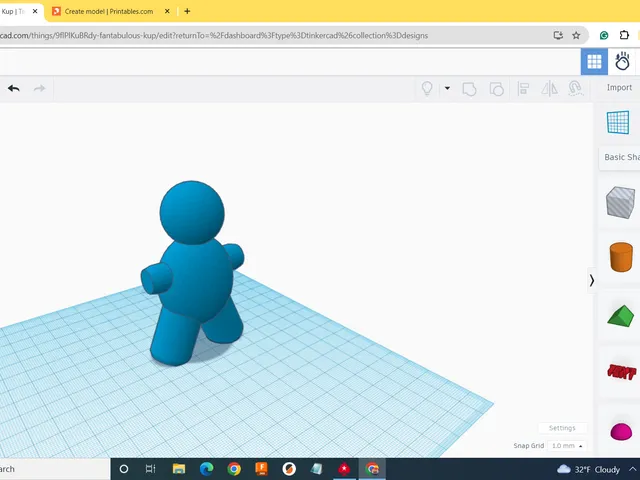This screenshot has height=480, width=640.
Task: Pick the green Roof shape
Action: click(x=620, y=317)
